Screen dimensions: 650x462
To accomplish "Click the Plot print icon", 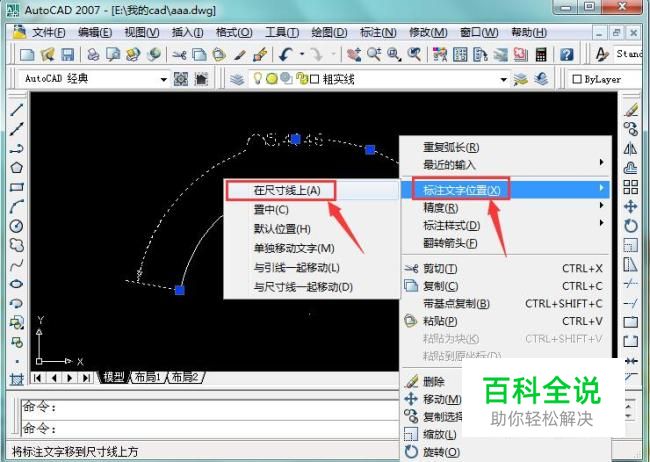I will [94, 54].
